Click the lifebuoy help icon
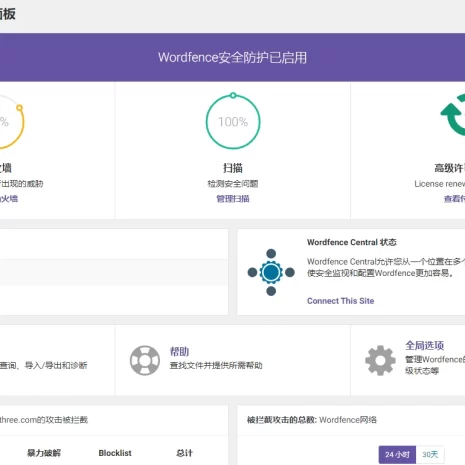The width and height of the screenshot is (465, 465). coord(145,360)
